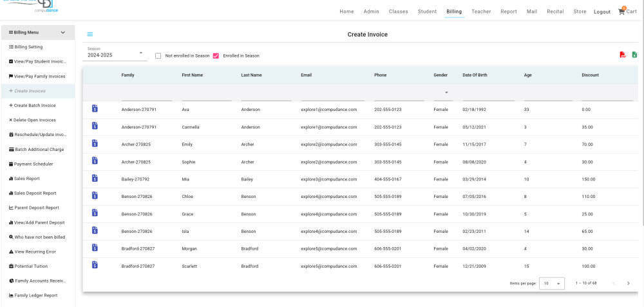
Task: Click the Date Of Birth filter field
Action: click(488, 94)
